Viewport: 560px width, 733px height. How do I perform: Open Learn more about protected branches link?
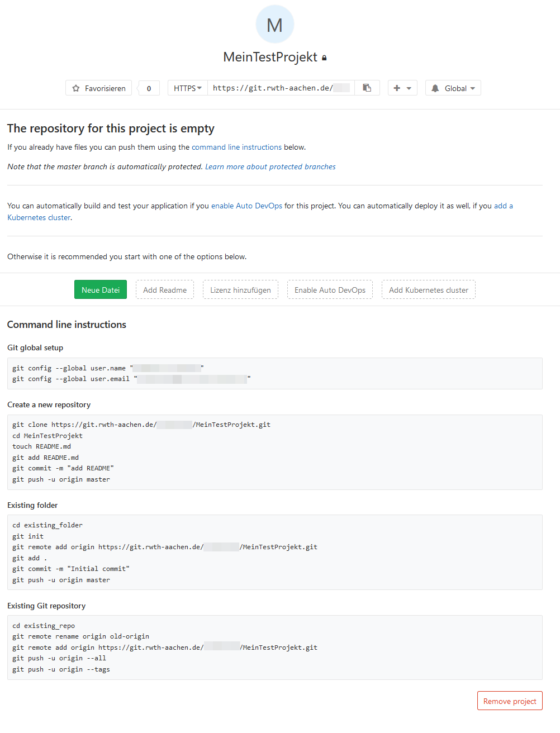tap(270, 167)
